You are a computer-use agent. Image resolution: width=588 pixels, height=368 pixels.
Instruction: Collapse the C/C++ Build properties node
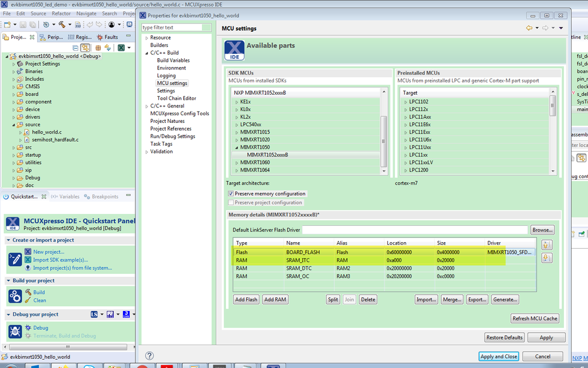pyautogui.click(x=147, y=53)
